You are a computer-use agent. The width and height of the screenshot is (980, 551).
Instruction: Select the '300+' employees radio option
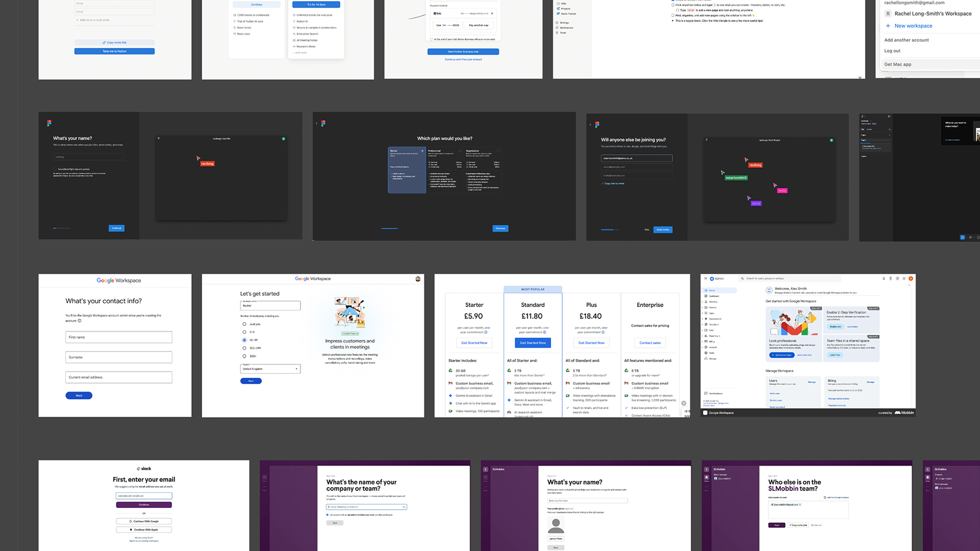pyautogui.click(x=244, y=356)
